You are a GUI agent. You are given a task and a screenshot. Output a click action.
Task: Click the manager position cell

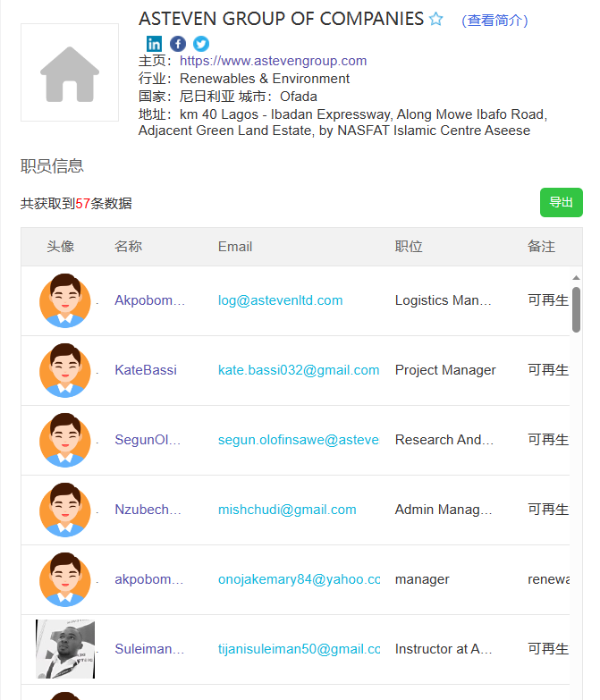click(422, 579)
